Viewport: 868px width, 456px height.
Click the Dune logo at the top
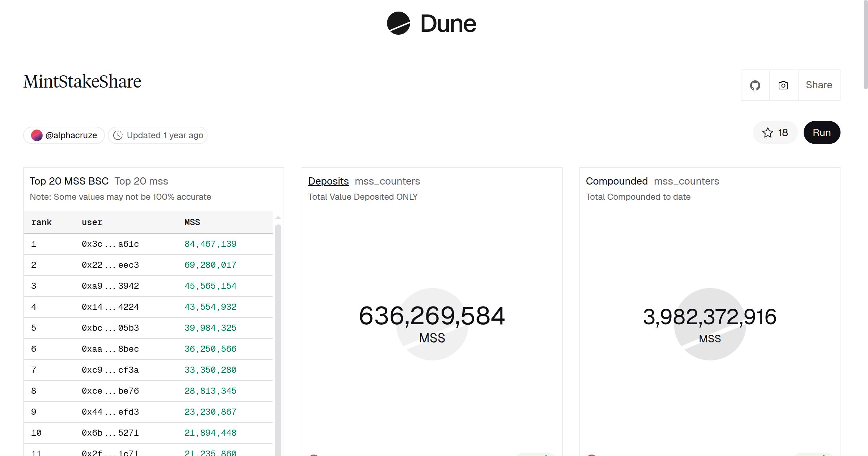[431, 24]
